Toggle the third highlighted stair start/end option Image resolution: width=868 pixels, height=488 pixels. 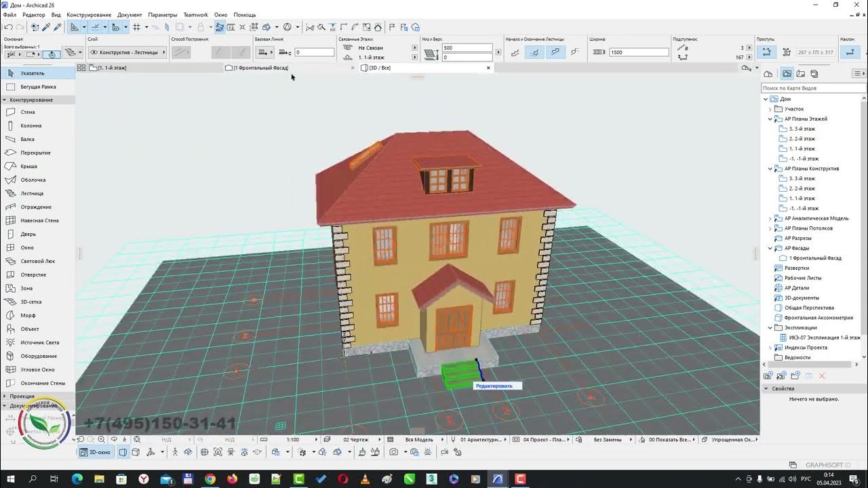555,52
